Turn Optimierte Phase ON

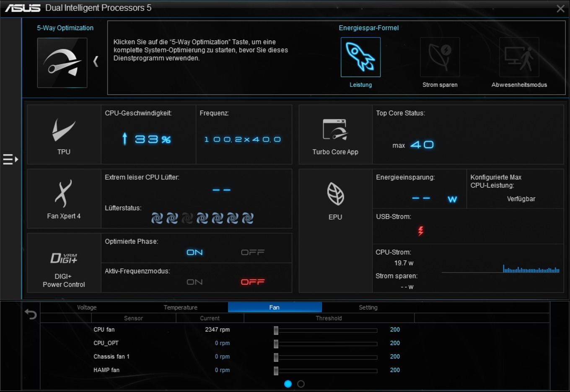pyautogui.click(x=194, y=252)
